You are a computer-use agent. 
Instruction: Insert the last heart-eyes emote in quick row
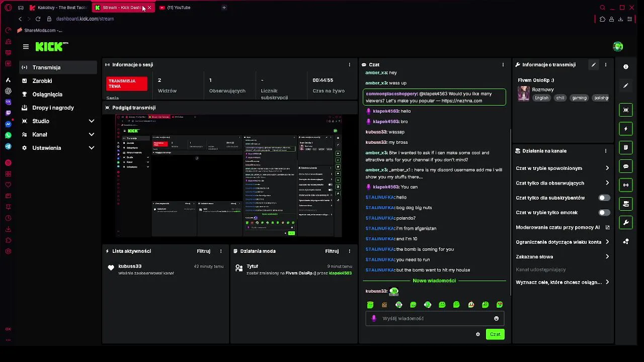(500, 305)
